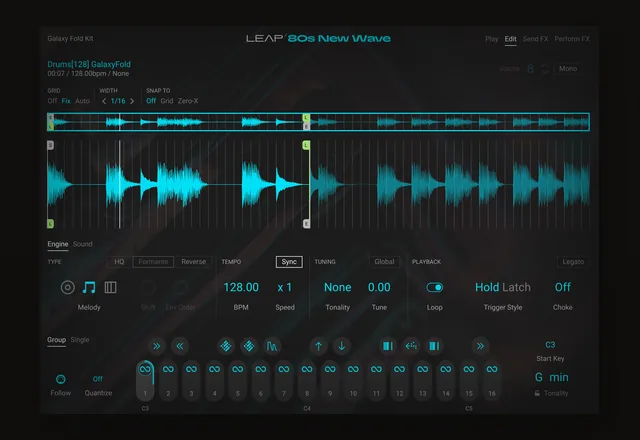
Task: Select the three-bar engine type icon
Action: click(111, 287)
